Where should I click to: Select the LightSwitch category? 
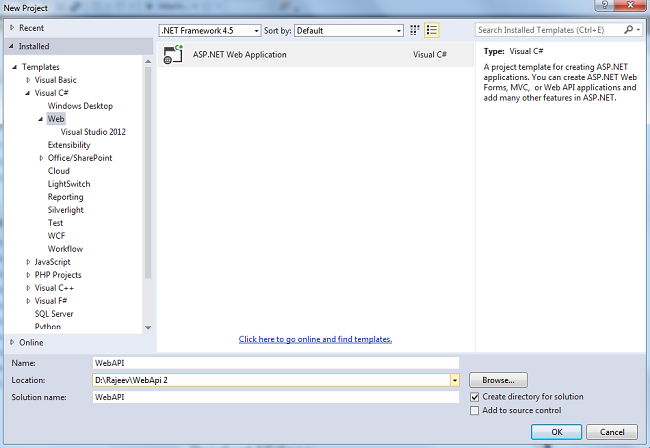[69, 184]
